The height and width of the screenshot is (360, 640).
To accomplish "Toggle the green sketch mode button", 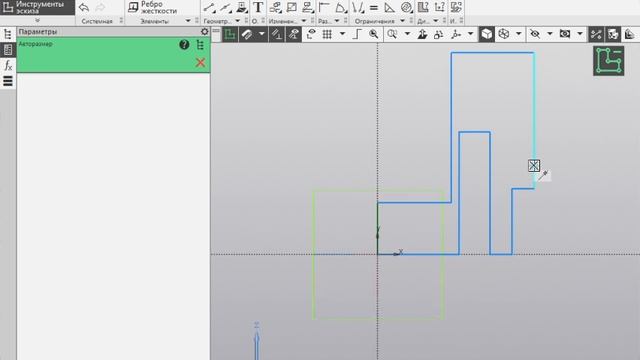I will [x=230, y=34].
